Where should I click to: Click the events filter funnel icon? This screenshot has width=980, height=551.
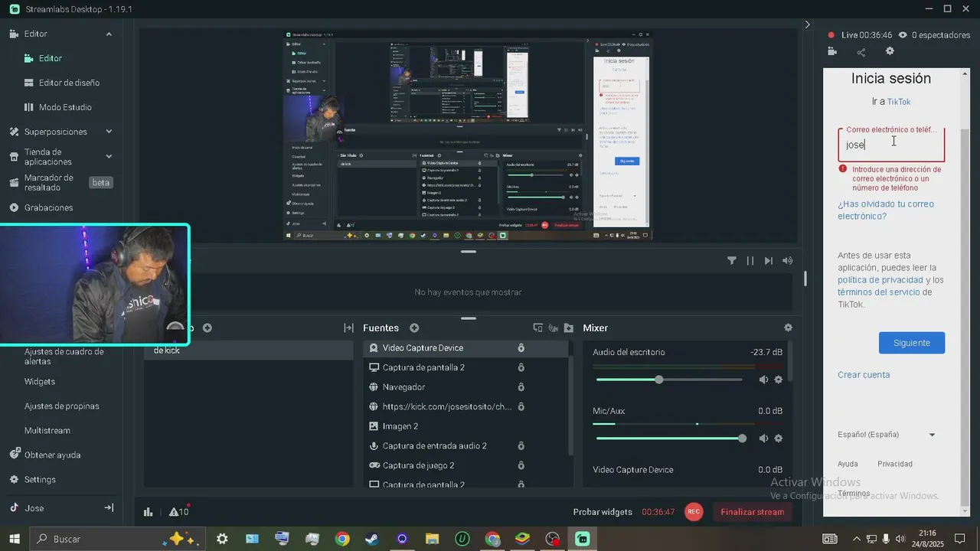click(732, 261)
